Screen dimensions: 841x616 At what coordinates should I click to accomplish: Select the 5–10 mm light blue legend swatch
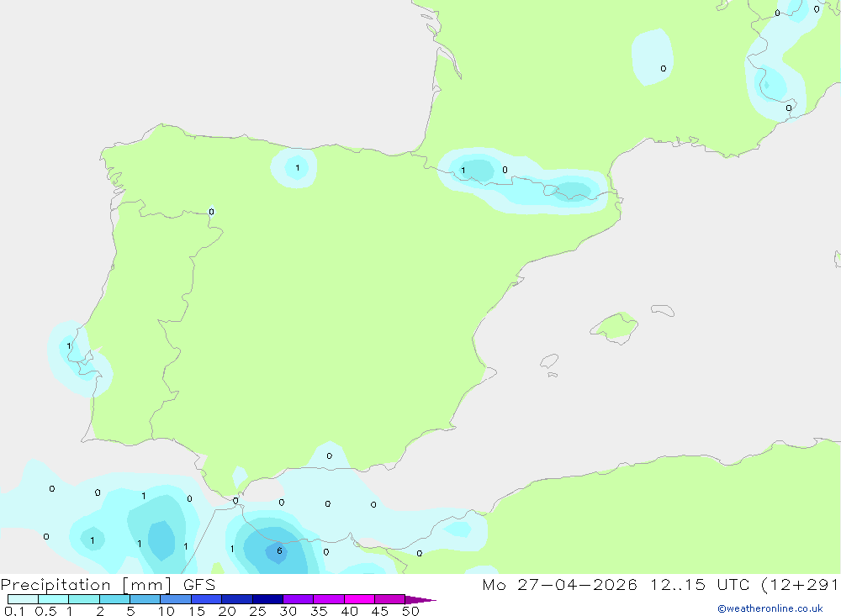(x=145, y=599)
